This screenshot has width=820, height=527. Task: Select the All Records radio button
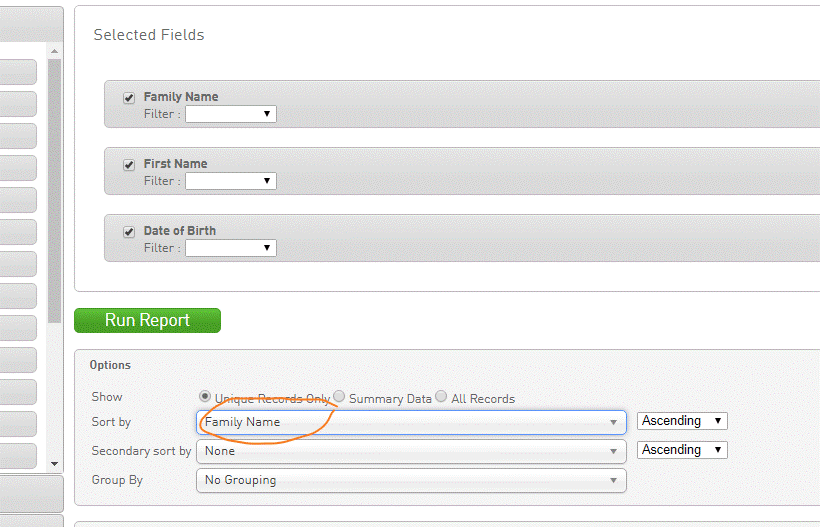pos(441,397)
